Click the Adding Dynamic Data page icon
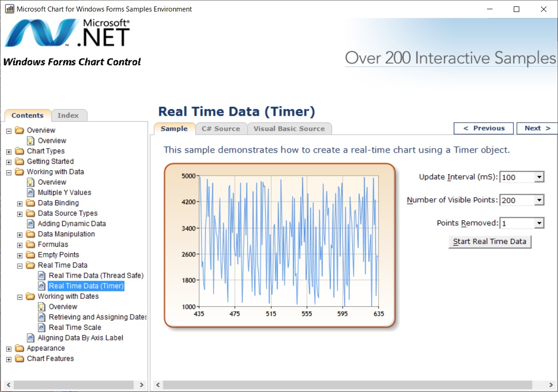Screen dimensions: 558x392 [x=30, y=224]
